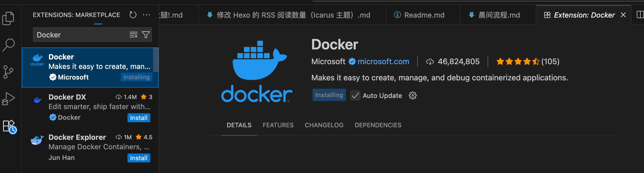Viewport: 644px width, 173px height.
Task: Open the extension manage gear menu
Action: tap(413, 96)
